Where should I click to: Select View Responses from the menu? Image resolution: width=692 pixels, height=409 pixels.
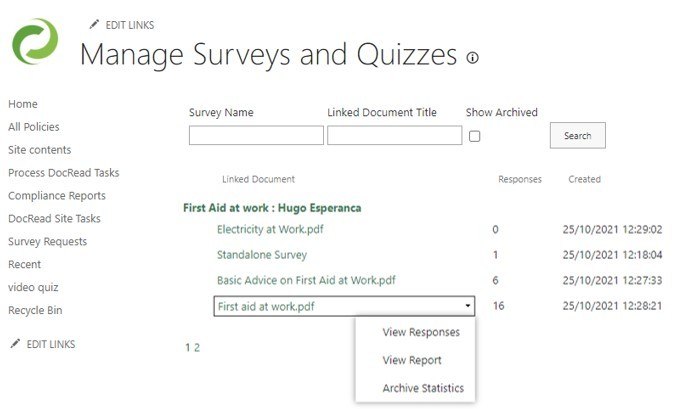coord(421,332)
